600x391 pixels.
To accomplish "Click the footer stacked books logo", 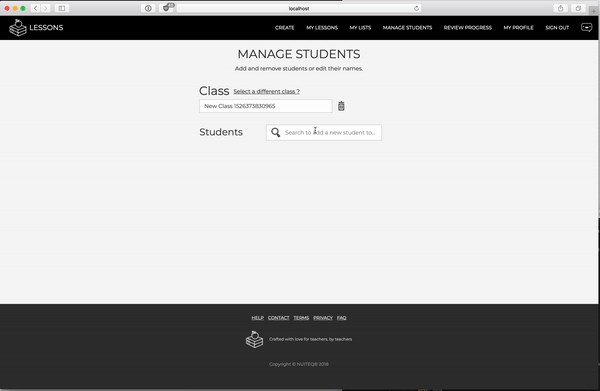I will pyautogui.click(x=254, y=339).
